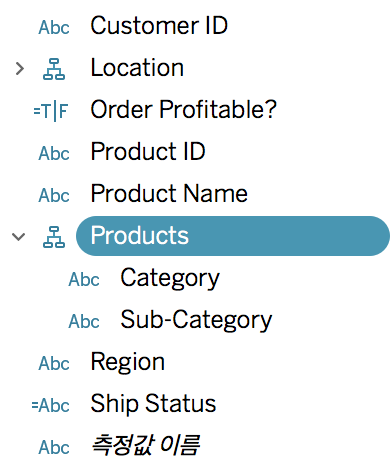Image resolution: width=392 pixels, height=472 pixels.
Task: Click the Abc type icon beside Product ID
Action: coord(54,153)
